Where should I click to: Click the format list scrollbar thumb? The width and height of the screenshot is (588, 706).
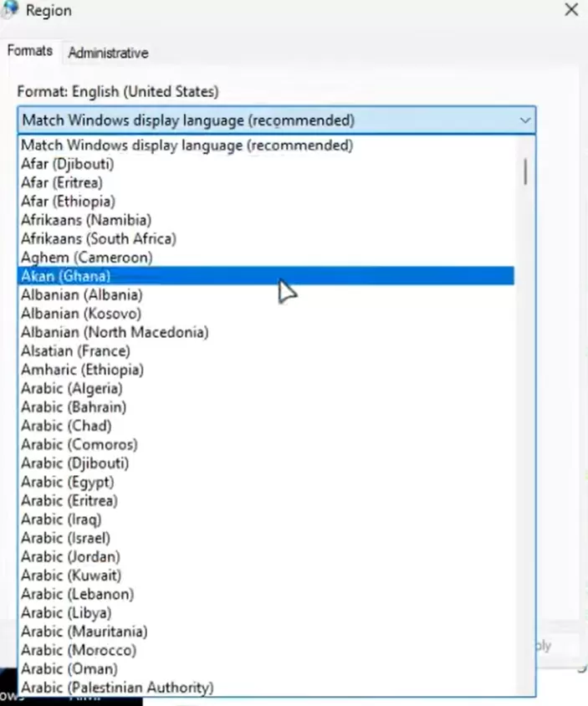[x=525, y=171]
